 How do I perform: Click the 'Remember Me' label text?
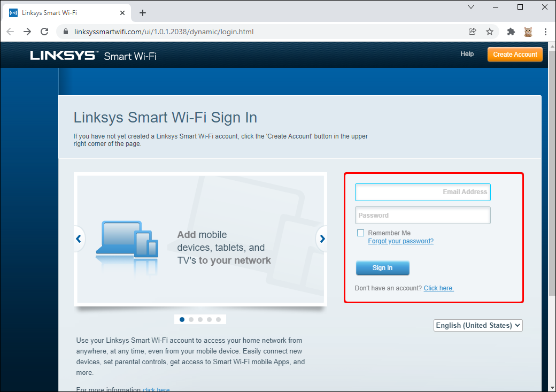[x=389, y=233]
